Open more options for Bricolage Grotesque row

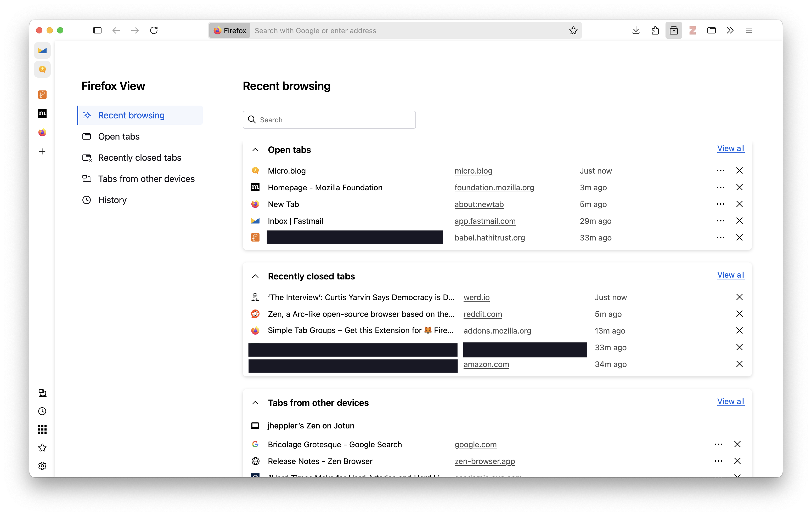pos(719,444)
